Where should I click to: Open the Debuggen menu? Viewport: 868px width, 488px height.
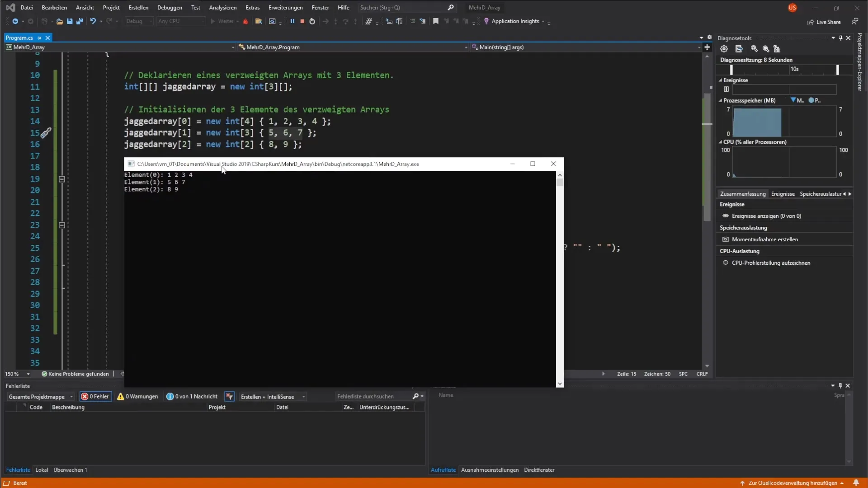point(170,8)
